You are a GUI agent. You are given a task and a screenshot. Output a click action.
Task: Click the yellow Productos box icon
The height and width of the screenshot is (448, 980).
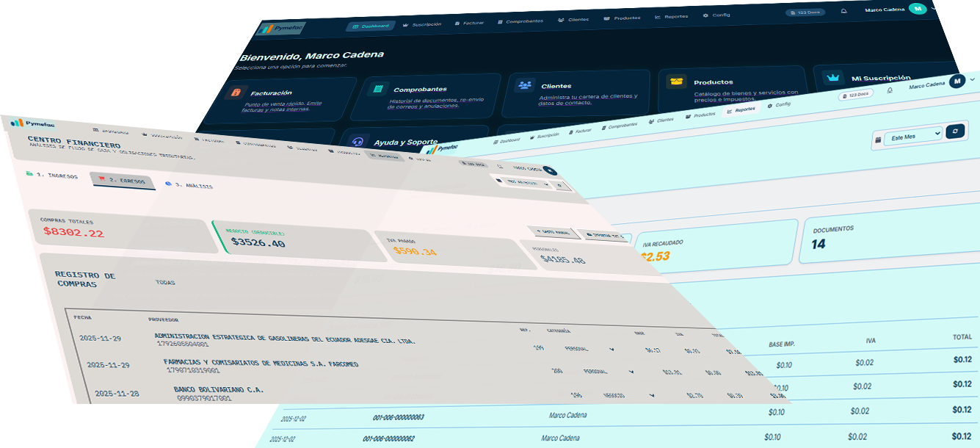click(x=675, y=81)
